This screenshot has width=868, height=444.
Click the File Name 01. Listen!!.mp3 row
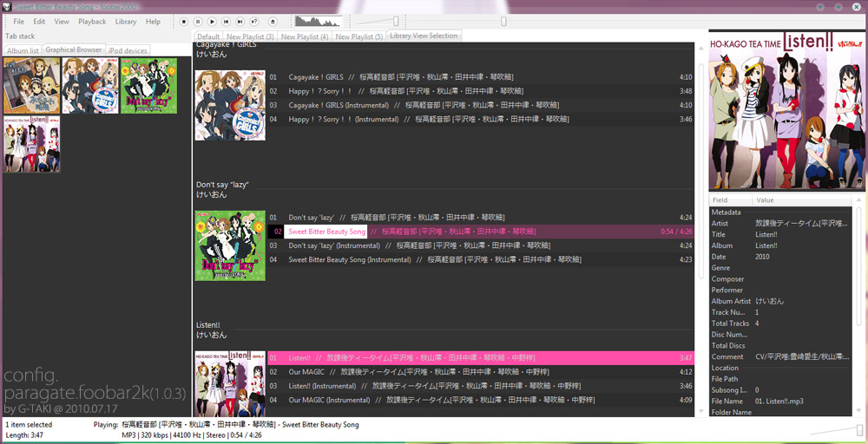click(780, 402)
